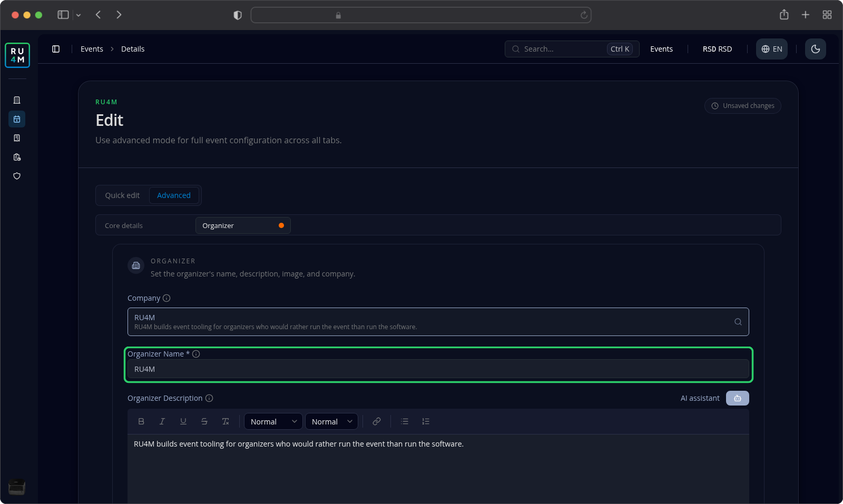Click the RU4M logo in sidebar
This screenshot has width=843, height=504.
point(17,55)
